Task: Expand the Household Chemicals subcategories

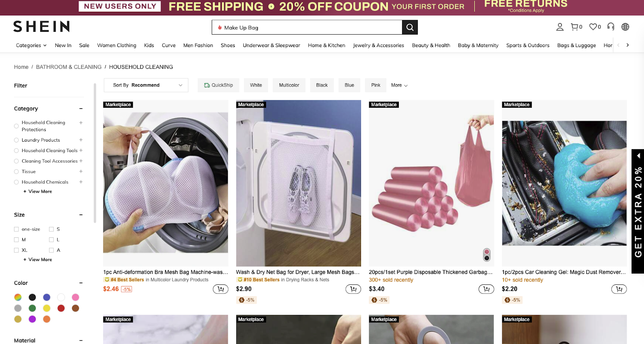Action: [x=81, y=182]
